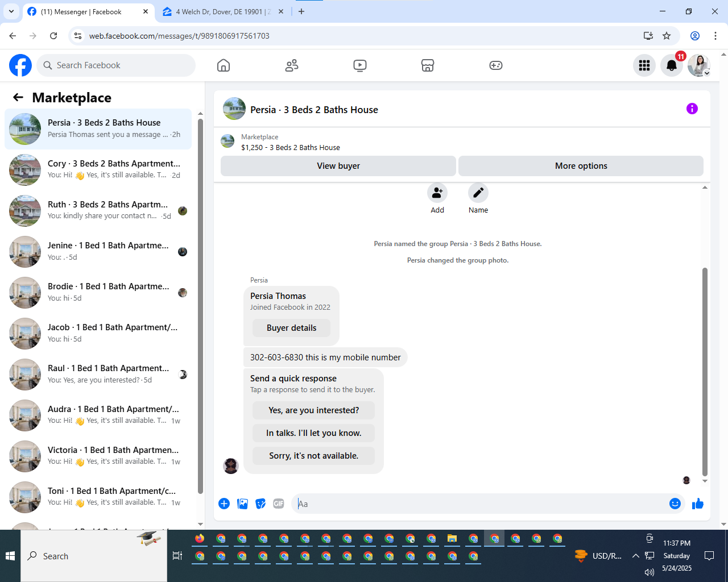Bookmark this page with the star
Screen dimensions: 728x582
coord(667,36)
